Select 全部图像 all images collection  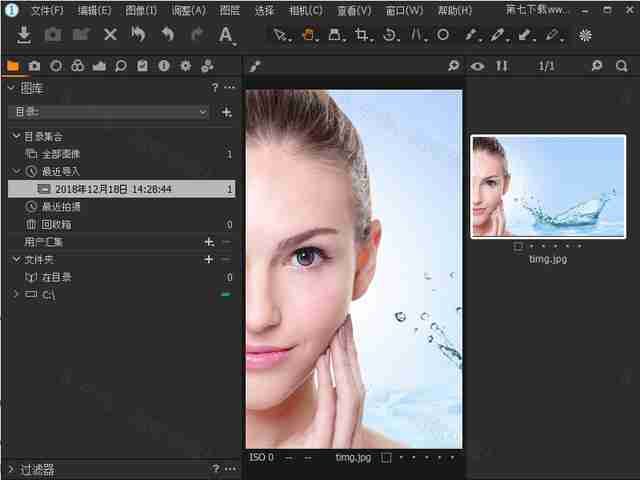pyautogui.click(x=74, y=154)
